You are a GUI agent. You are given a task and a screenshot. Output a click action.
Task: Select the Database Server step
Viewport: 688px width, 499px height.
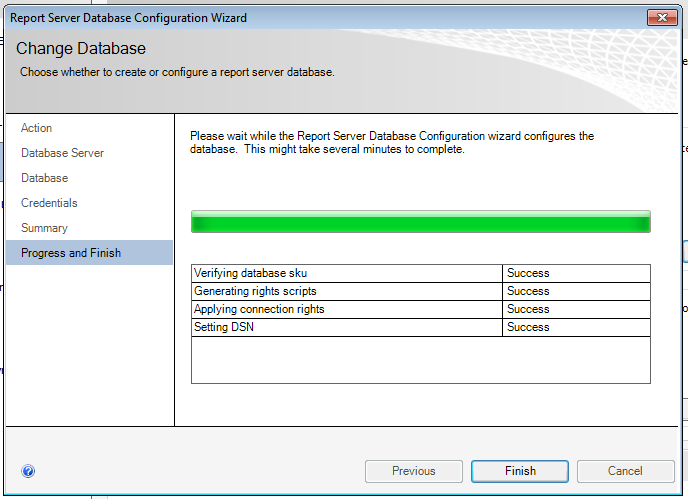62,153
